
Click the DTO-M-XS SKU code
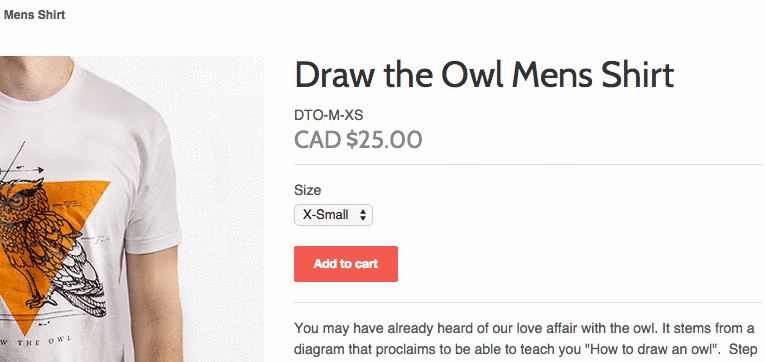[329, 115]
